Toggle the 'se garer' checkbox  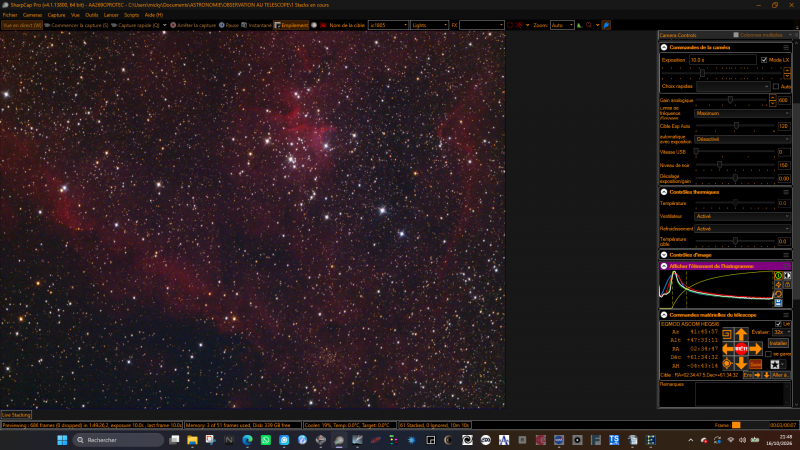[x=768, y=354]
